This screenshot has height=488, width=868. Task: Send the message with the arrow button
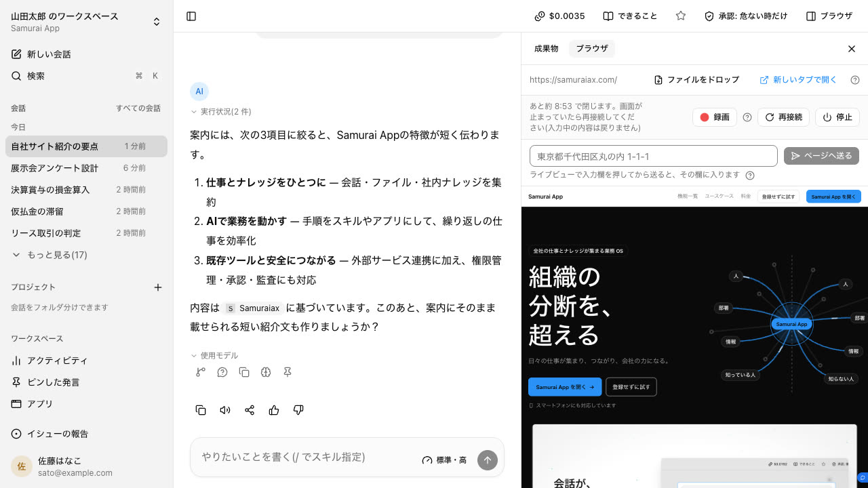click(487, 460)
